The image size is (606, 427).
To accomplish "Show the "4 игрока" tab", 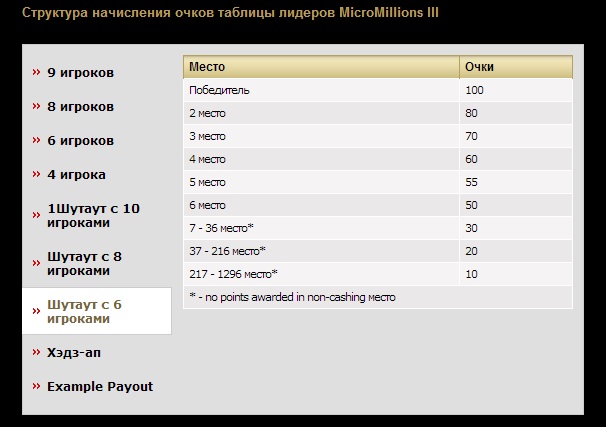I will tap(76, 175).
